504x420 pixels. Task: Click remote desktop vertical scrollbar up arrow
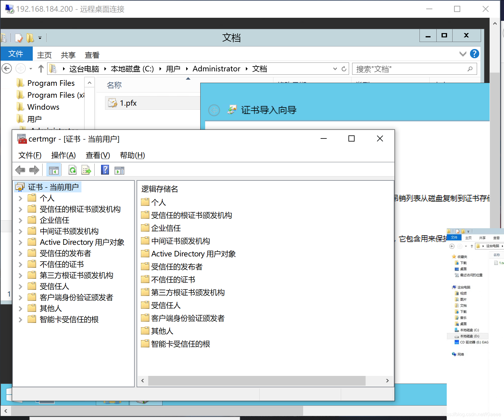[x=495, y=24]
